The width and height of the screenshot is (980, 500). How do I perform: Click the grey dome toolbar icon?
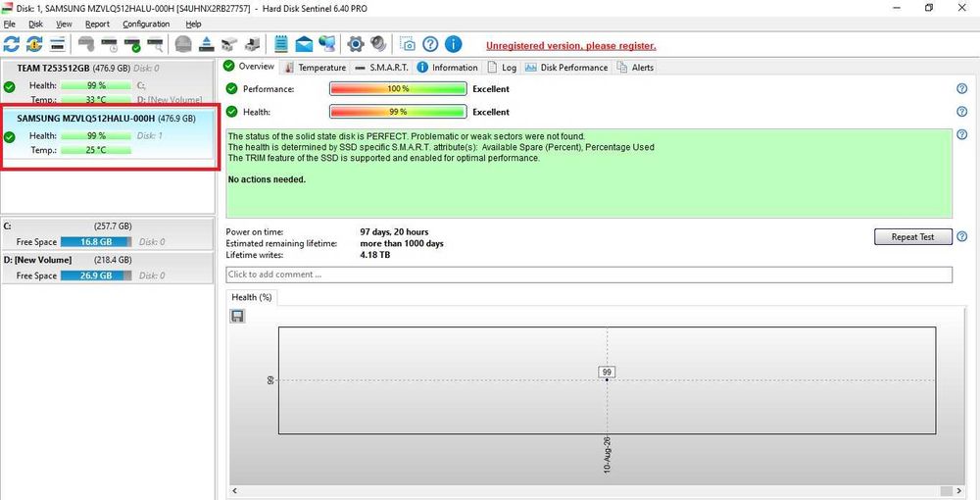tap(183, 44)
